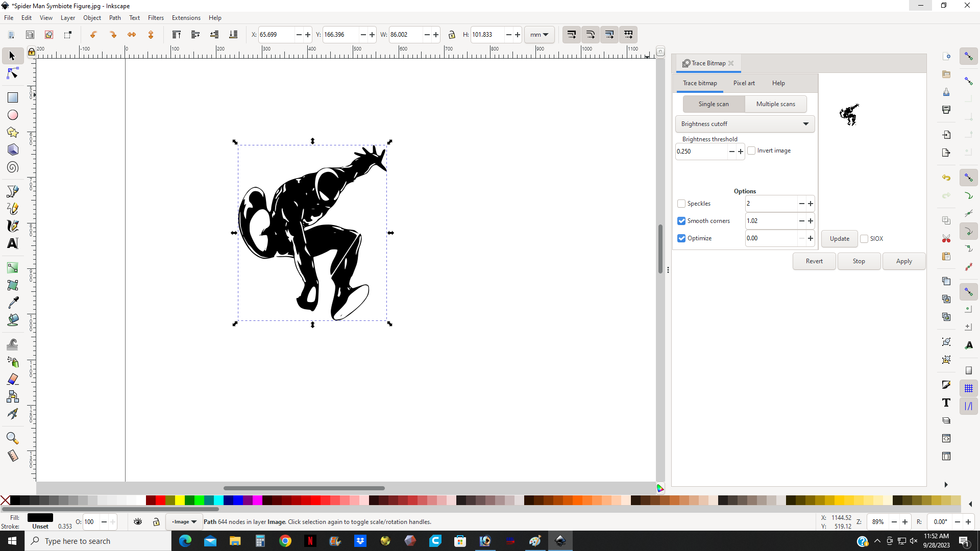Enable the Speckles checkbox
Viewport: 980px width, 551px height.
pos(681,204)
